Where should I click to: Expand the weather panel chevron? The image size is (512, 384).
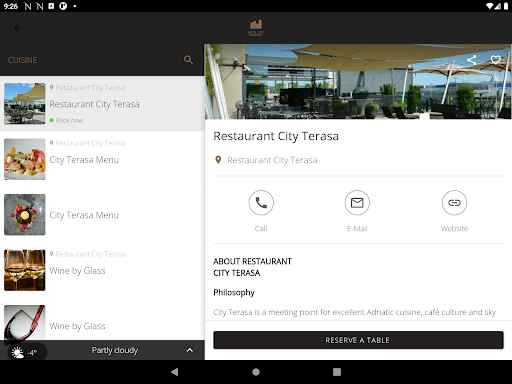pos(190,350)
